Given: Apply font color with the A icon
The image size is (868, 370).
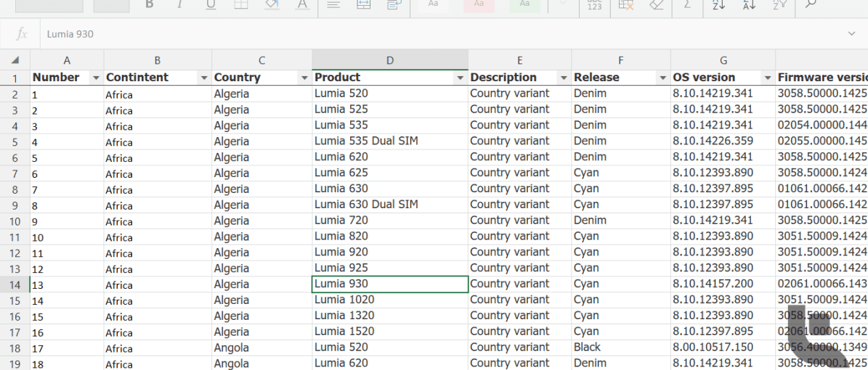Looking at the screenshot, I should tap(301, 4).
